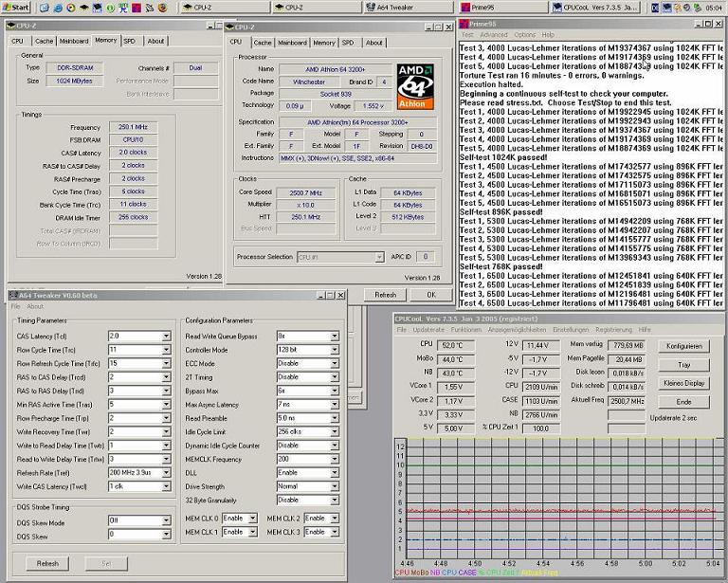Viewport: 728px width, 583px height.
Task: Click the 'Self-test 1024K passed!' line in Prime95
Action: 503,157
